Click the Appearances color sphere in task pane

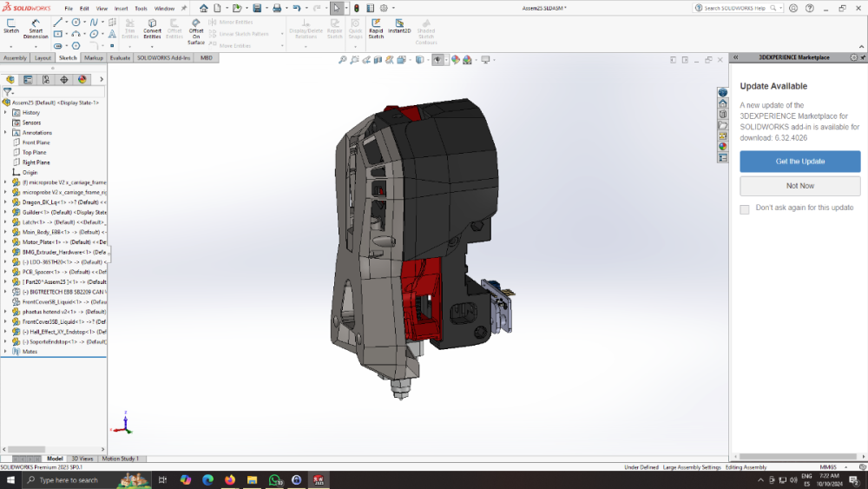pos(722,147)
